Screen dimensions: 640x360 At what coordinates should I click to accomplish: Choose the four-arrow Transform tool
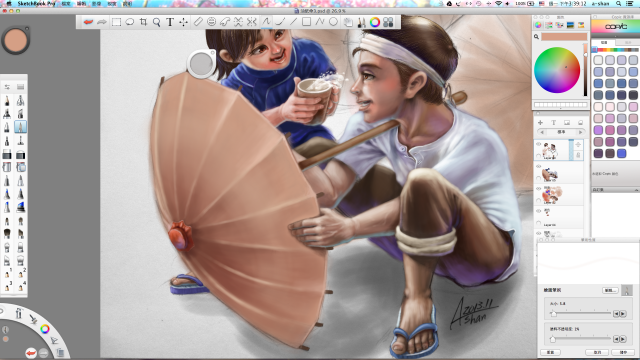tap(183, 22)
